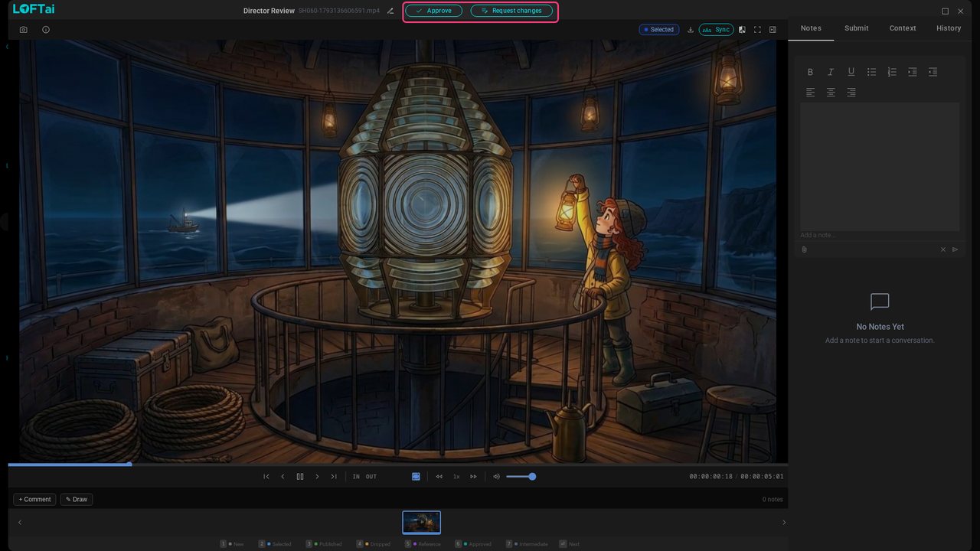Underline the note text
Image resolution: width=980 pixels, height=551 pixels.
point(851,72)
